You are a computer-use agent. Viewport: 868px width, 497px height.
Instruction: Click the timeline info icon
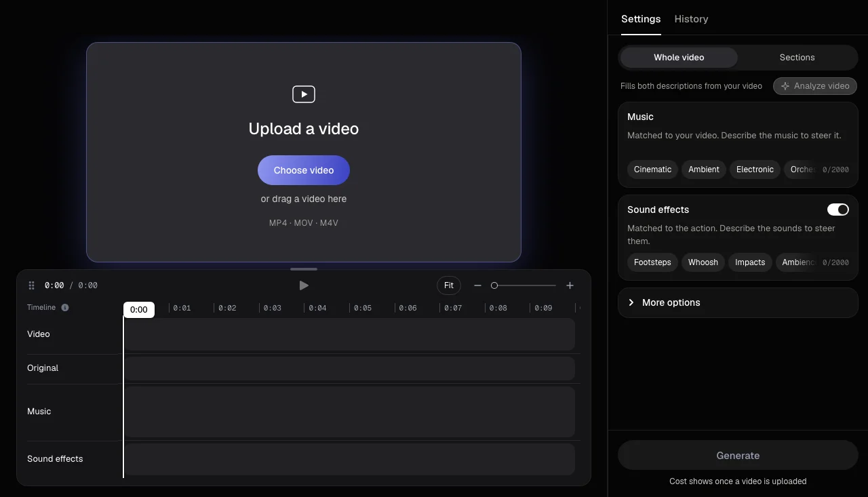coord(65,307)
